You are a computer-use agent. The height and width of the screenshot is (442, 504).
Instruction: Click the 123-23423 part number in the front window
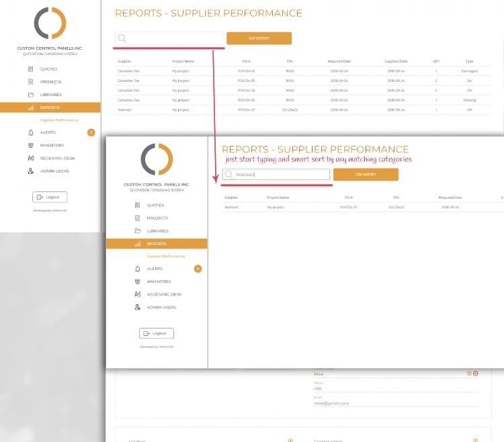396,208
